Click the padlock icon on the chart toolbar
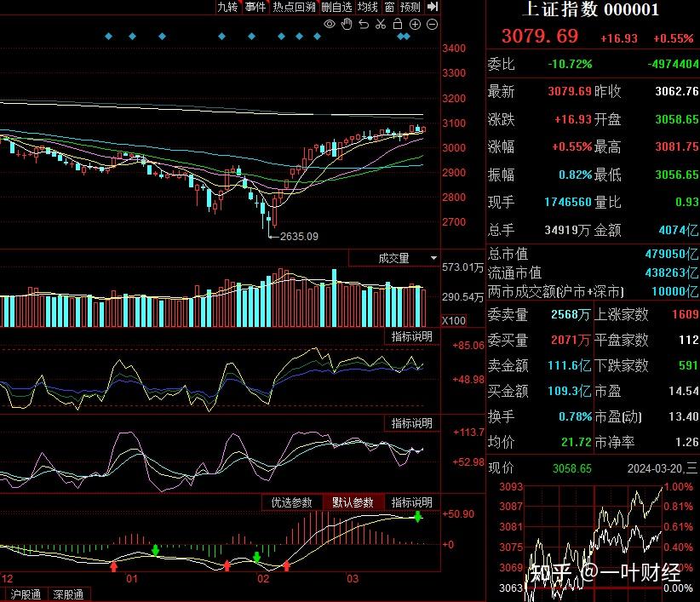This screenshot has width=700, height=602. point(398,24)
